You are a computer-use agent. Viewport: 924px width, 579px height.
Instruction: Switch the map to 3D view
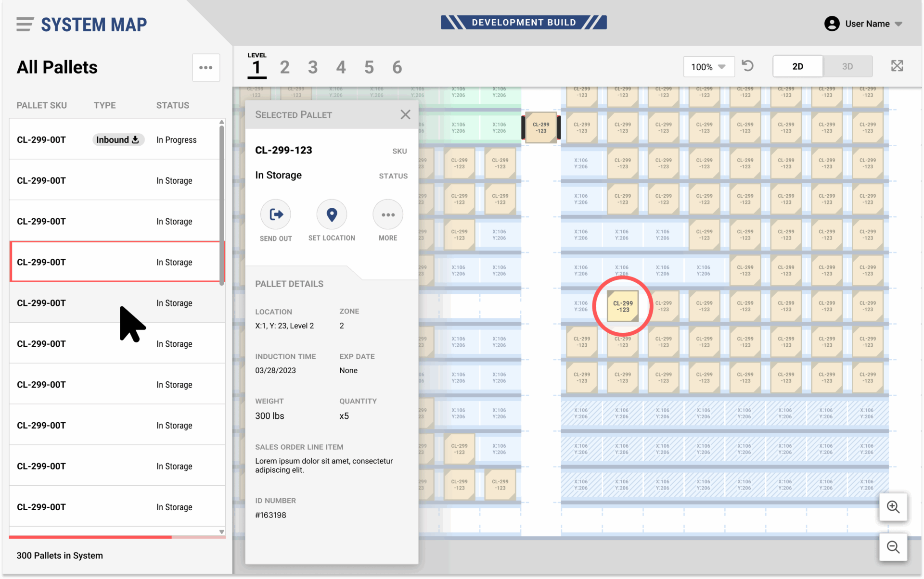coord(847,66)
